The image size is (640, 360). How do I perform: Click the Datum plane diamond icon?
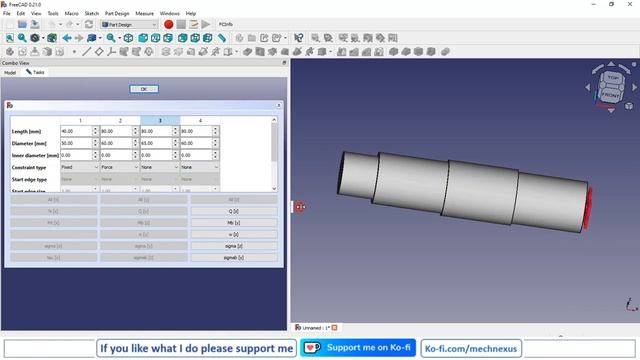tap(99, 51)
